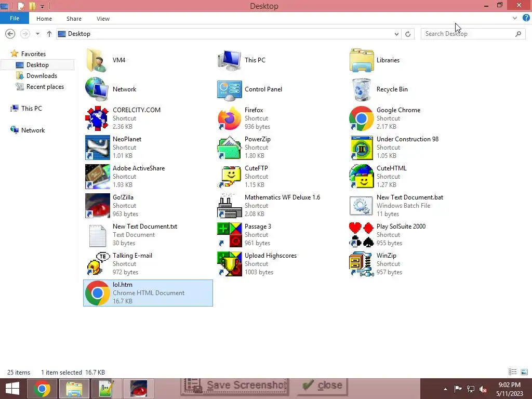Select the CuteHTML shortcut icon
Screen dimensions: 532x399
[362, 177]
